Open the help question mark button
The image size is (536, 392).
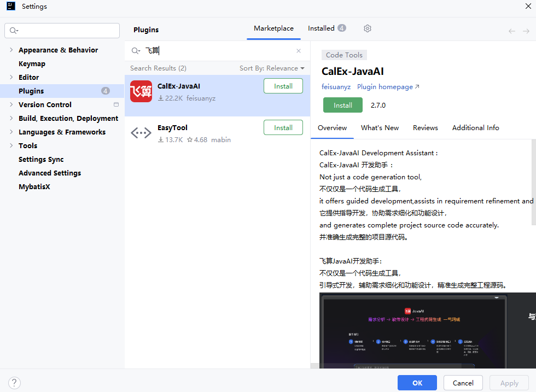tap(14, 383)
